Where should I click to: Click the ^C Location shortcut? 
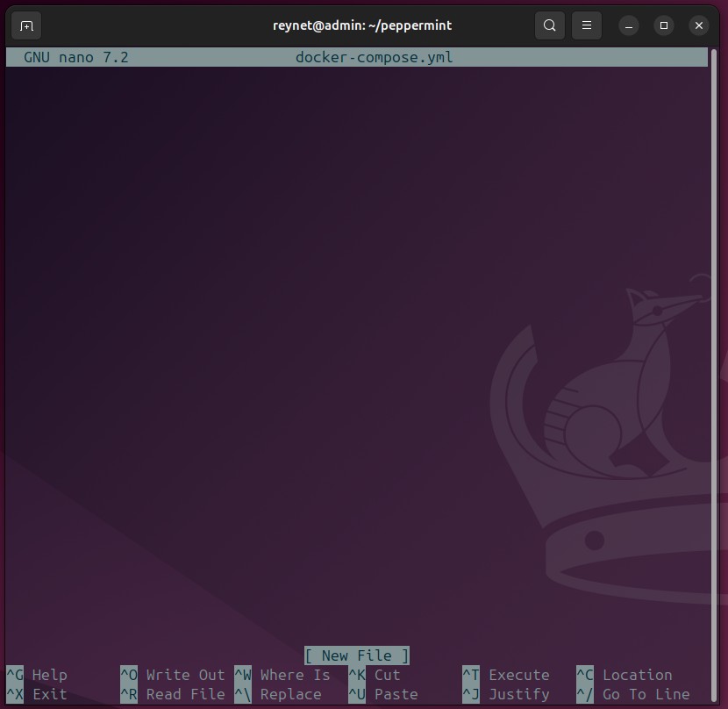625,675
